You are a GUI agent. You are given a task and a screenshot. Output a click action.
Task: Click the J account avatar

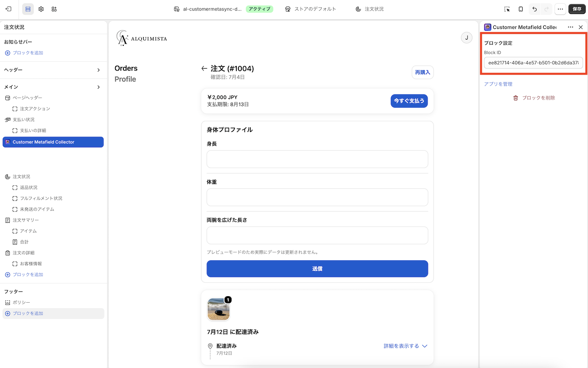(x=467, y=38)
